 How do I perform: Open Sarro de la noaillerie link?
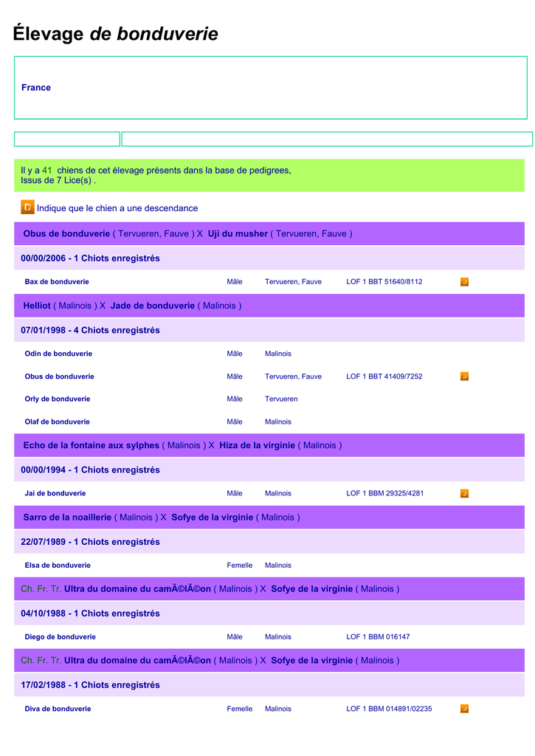coord(67,518)
